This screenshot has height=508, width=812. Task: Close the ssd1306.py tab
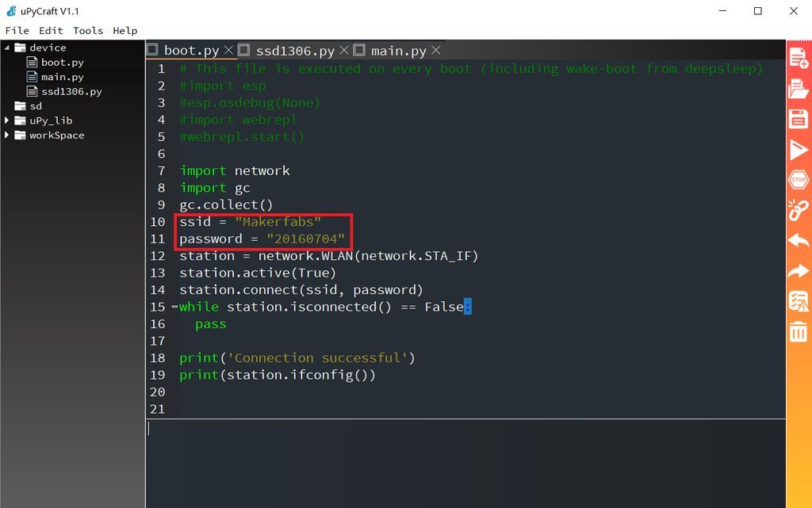(344, 50)
